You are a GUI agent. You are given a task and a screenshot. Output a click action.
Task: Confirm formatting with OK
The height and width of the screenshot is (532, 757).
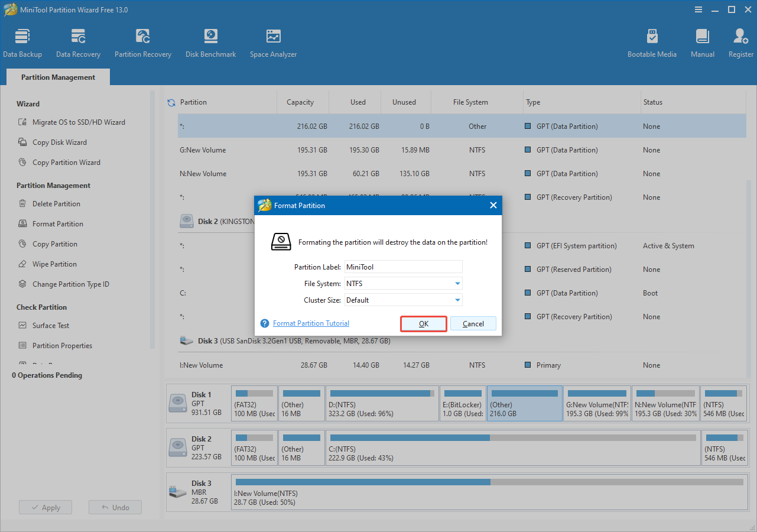point(423,323)
